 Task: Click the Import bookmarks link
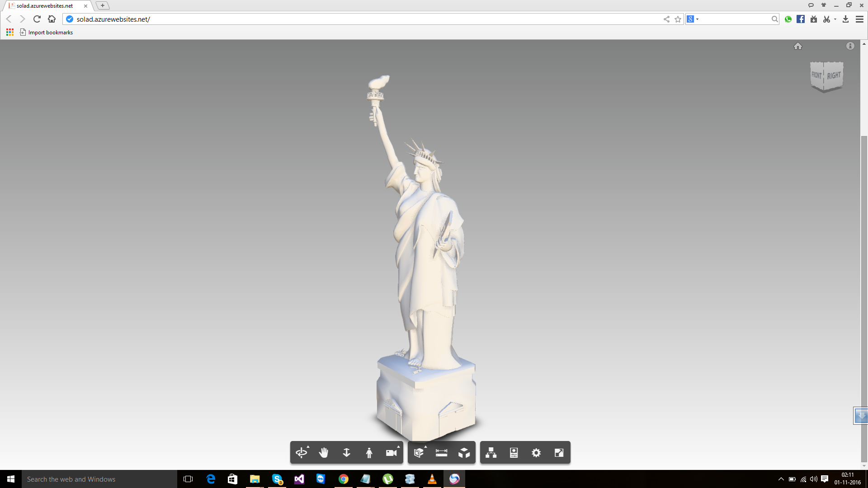pos(50,33)
